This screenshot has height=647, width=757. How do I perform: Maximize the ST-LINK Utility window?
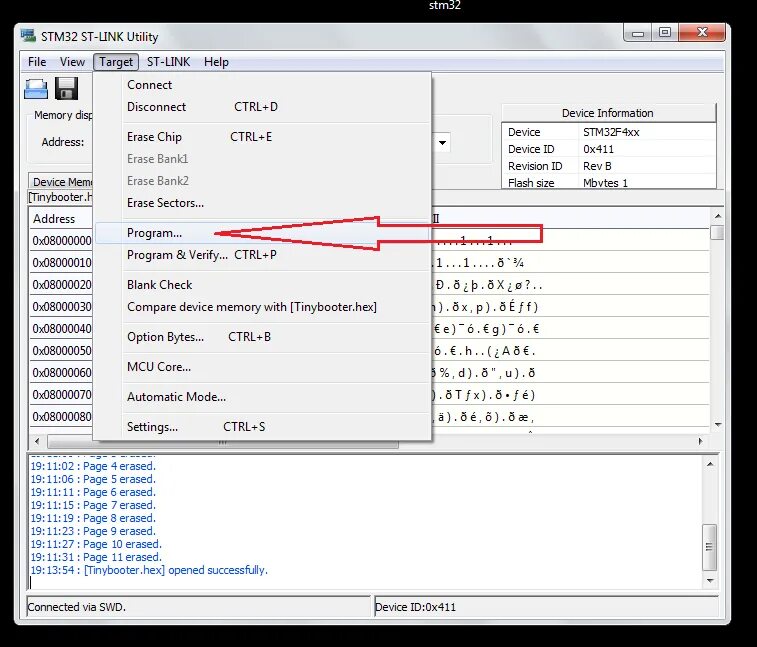pyautogui.click(x=665, y=33)
